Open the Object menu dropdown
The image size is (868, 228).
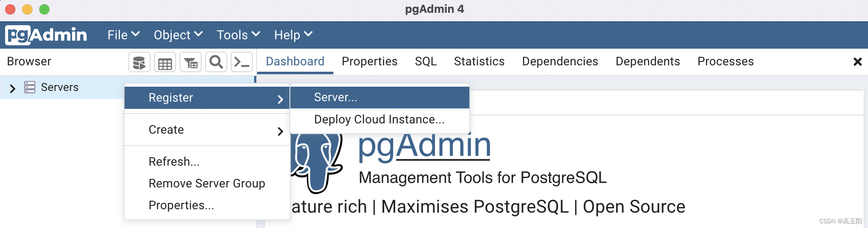(178, 35)
